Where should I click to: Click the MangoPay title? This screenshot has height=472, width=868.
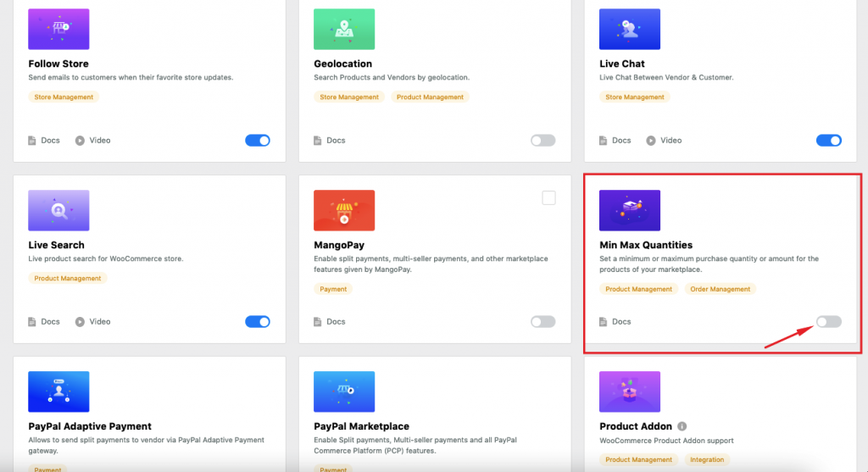(339, 245)
